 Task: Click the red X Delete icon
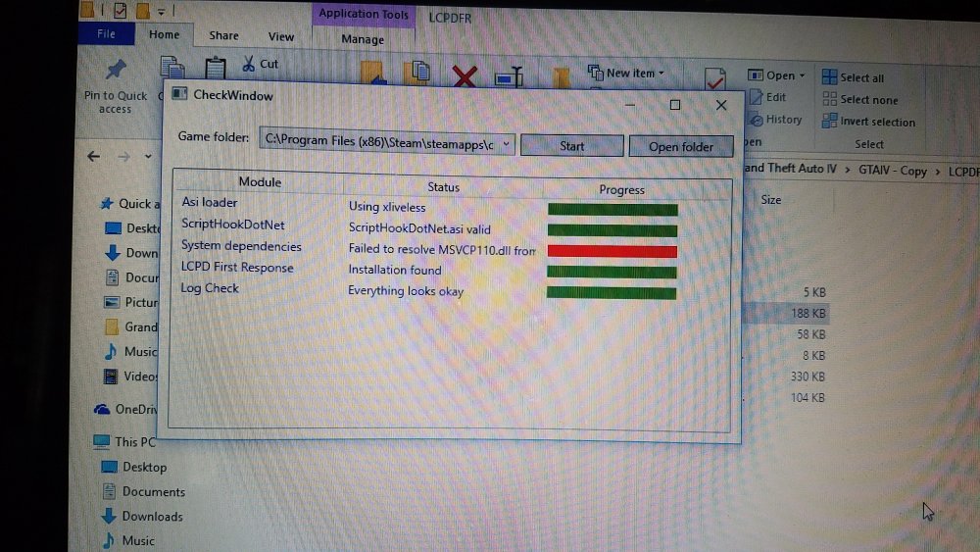(x=465, y=76)
